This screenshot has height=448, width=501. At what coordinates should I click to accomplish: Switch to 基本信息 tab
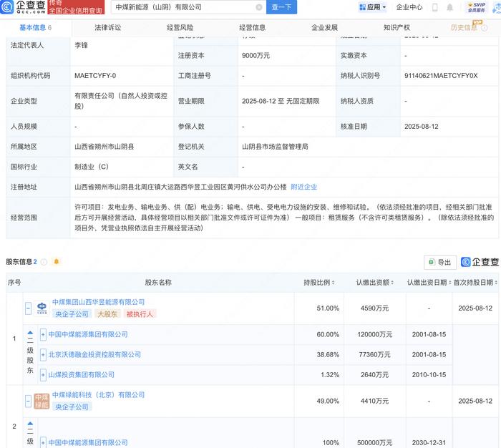(36, 28)
